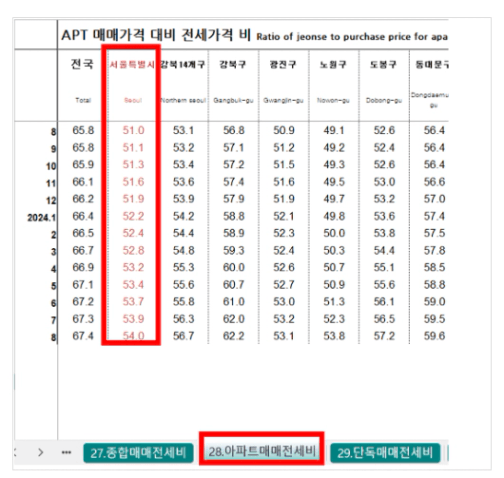Select Gwangjin-gu value 50.9

click(x=284, y=130)
